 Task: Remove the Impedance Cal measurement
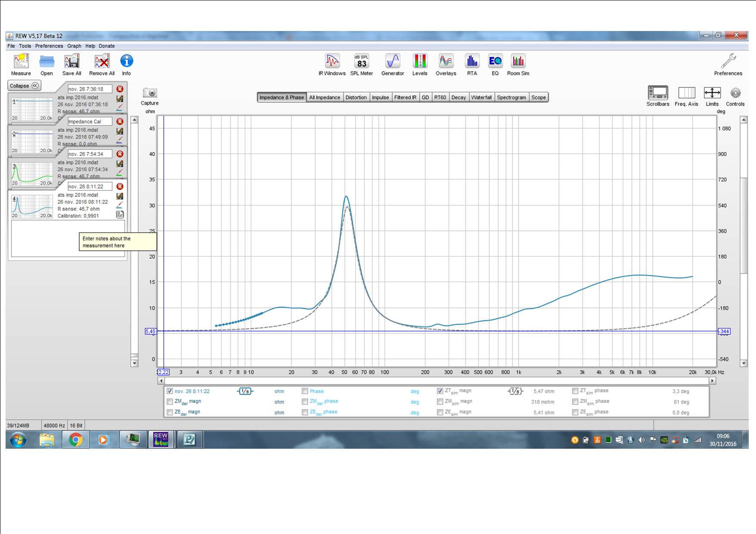[120, 121]
